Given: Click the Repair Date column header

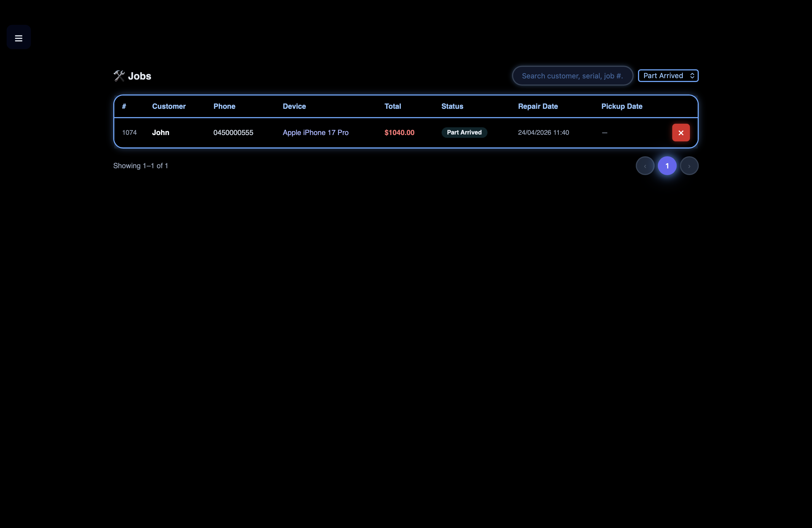Looking at the screenshot, I should coord(538,106).
